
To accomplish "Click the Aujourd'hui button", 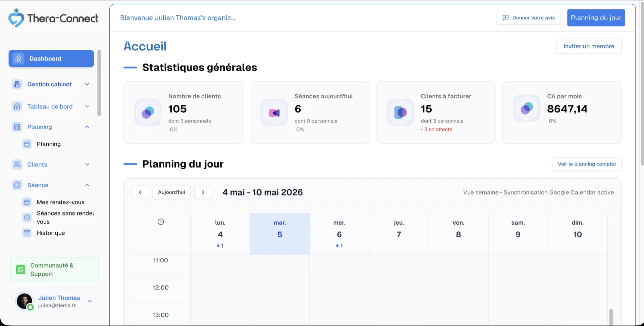I will coord(171,192).
